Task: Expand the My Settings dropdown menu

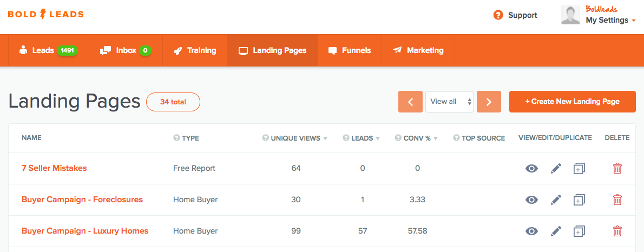Action: [611, 20]
